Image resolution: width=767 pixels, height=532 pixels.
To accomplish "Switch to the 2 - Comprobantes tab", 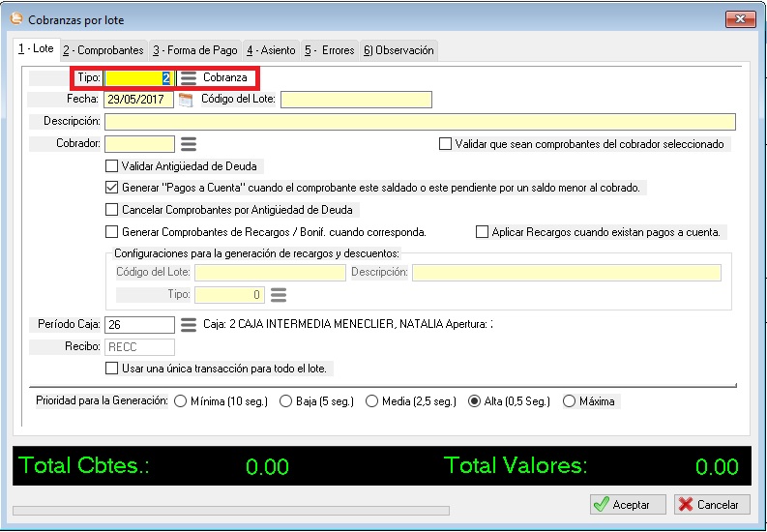I will pos(103,50).
